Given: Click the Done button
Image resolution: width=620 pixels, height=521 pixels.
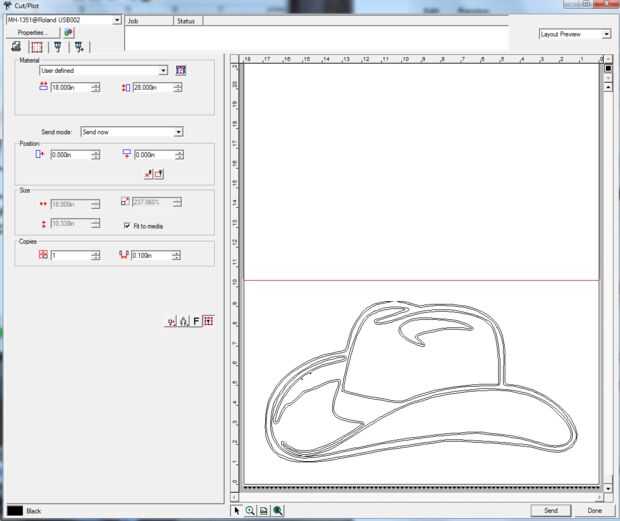Looking at the screenshot, I should click(595, 510).
